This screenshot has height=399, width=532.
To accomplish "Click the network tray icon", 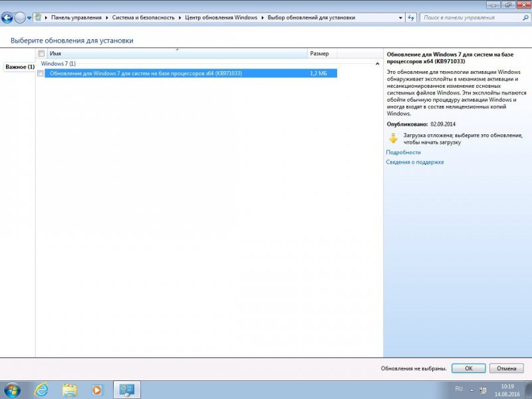I will pos(483,390).
